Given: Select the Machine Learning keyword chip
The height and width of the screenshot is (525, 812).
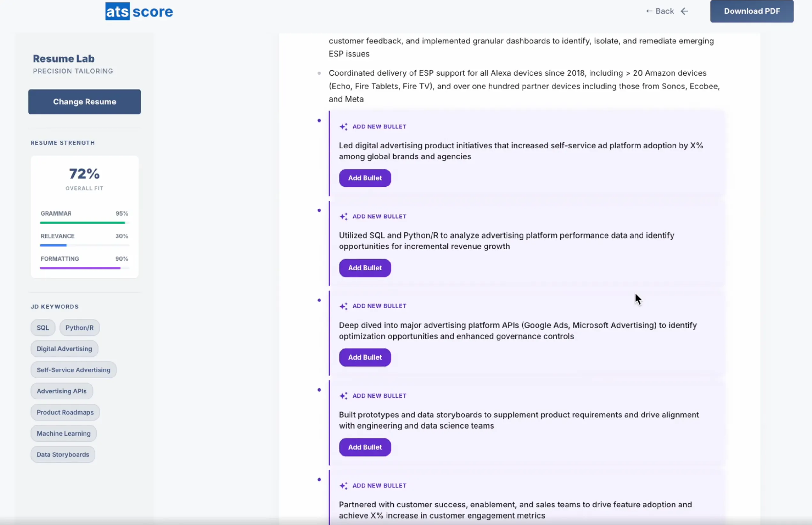Looking at the screenshot, I should coord(64,433).
